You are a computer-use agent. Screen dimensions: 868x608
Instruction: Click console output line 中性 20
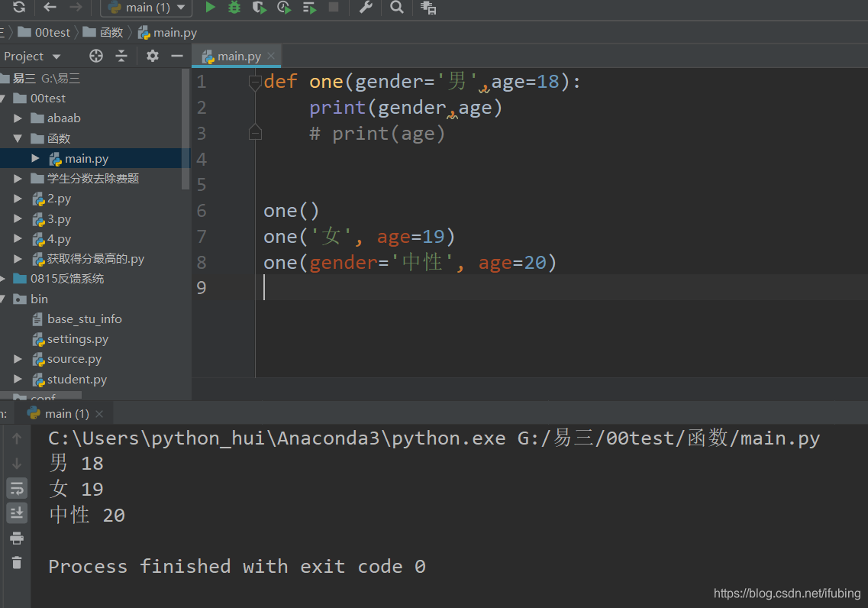(x=87, y=514)
